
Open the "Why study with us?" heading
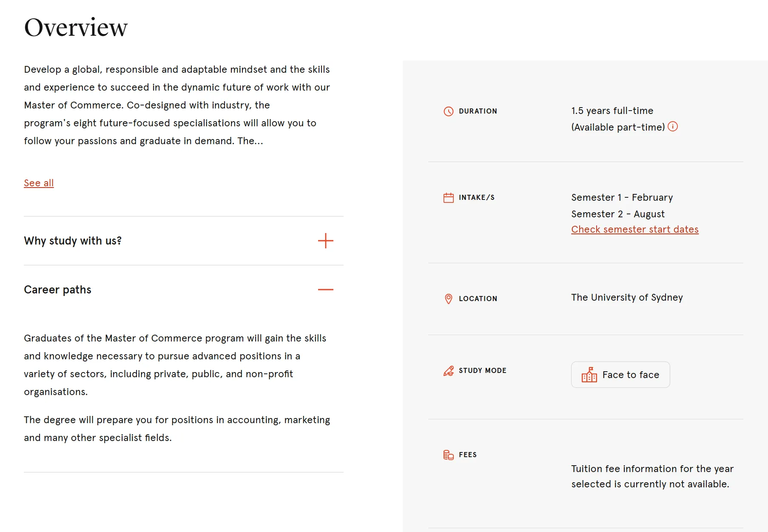pyautogui.click(x=73, y=241)
